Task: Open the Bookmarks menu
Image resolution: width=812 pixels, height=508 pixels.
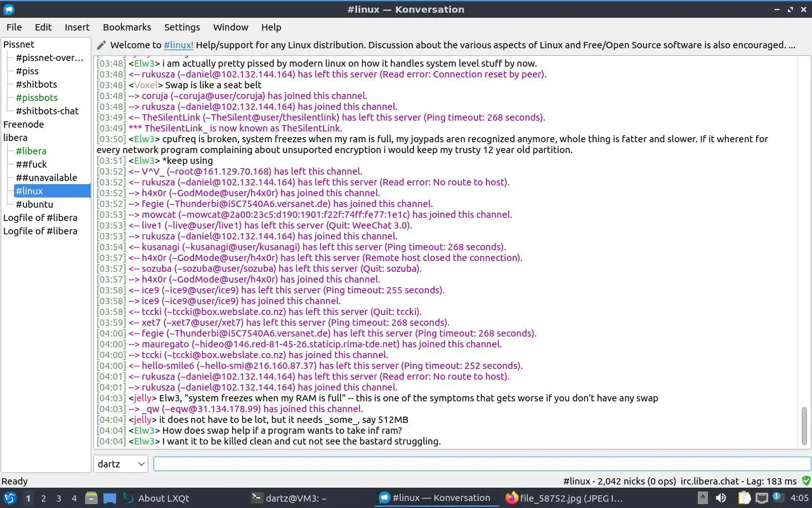Action: [x=127, y=27]
